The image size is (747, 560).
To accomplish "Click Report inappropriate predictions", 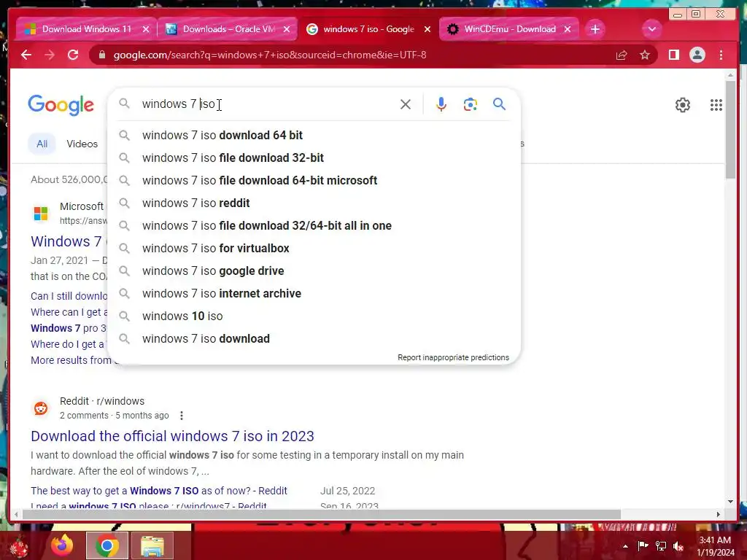I will (453, 357).
